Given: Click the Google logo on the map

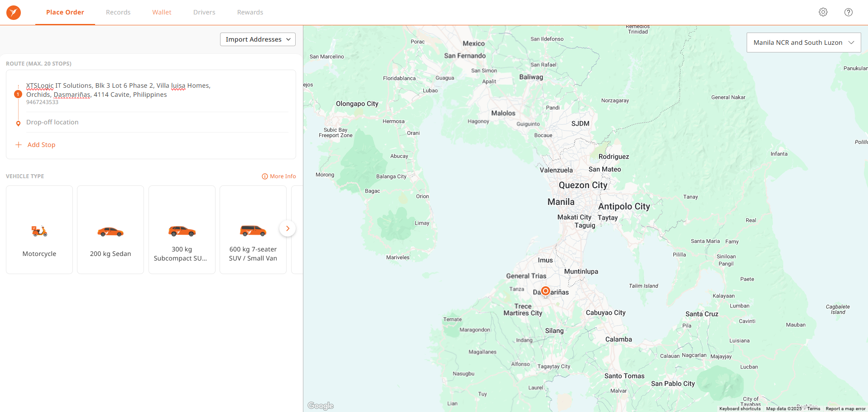Looking at the screenshot, I should 321,406.
